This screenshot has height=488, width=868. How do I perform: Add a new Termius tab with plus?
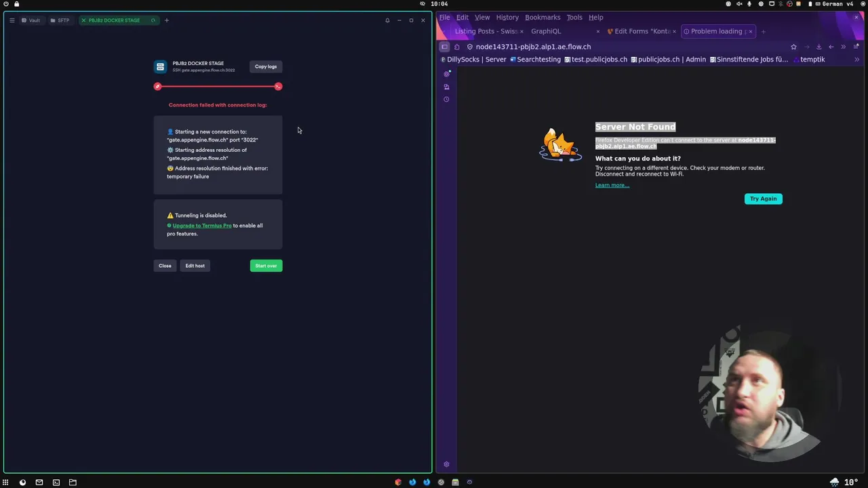[x=167, y=20]
